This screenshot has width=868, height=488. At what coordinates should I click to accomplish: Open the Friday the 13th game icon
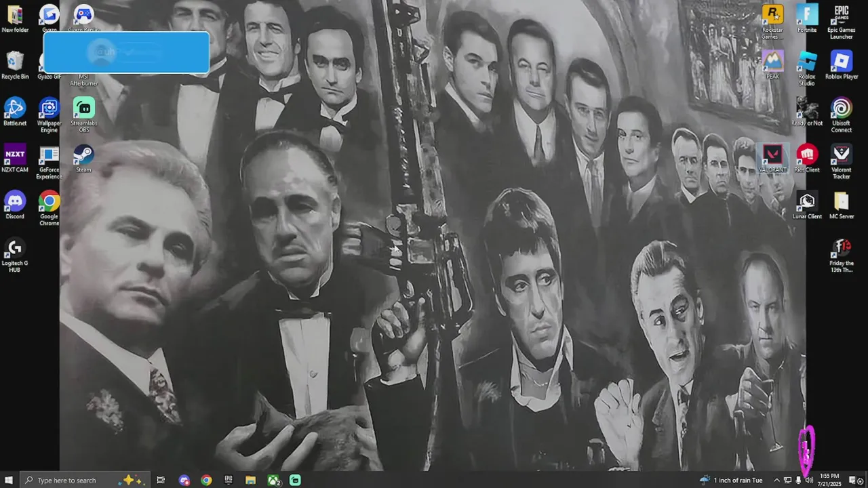coord(842,256)
